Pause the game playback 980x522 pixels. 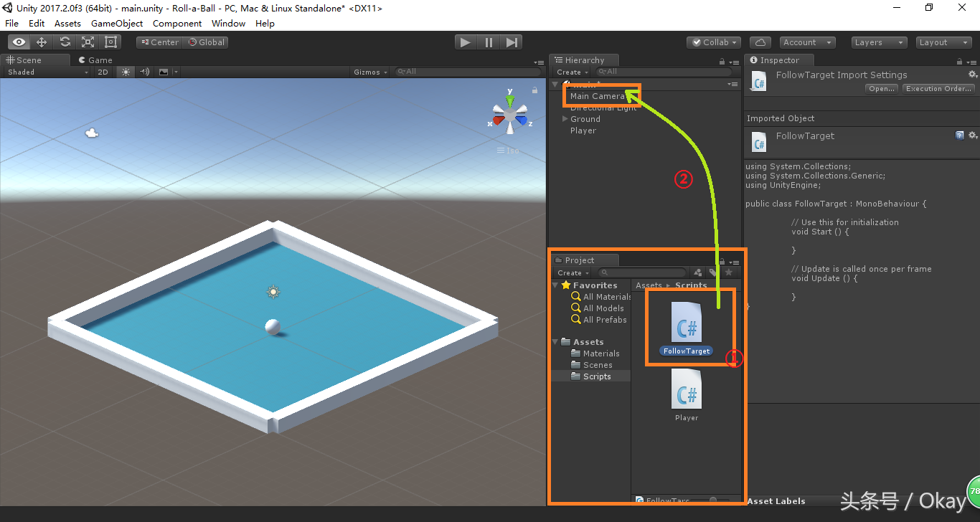[489, 42]
